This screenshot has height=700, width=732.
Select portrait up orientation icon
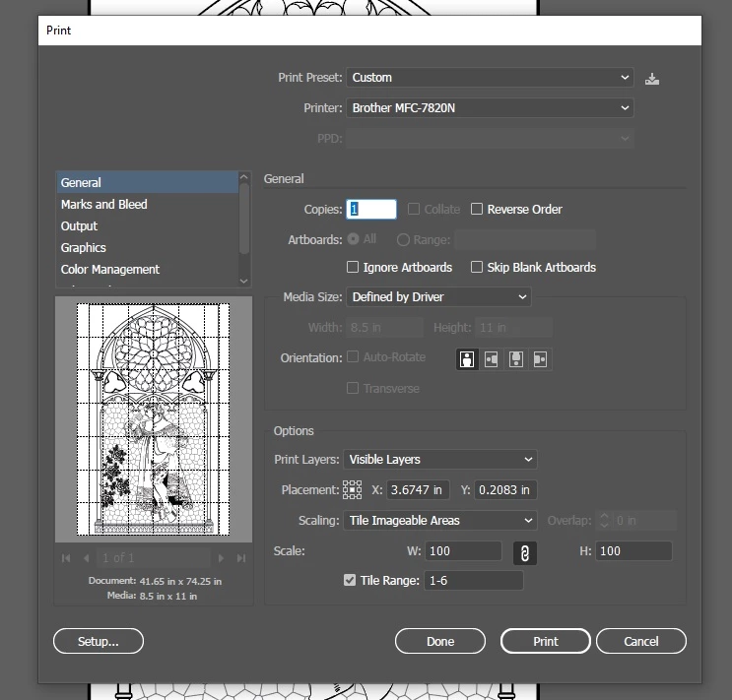coord(467,359)
